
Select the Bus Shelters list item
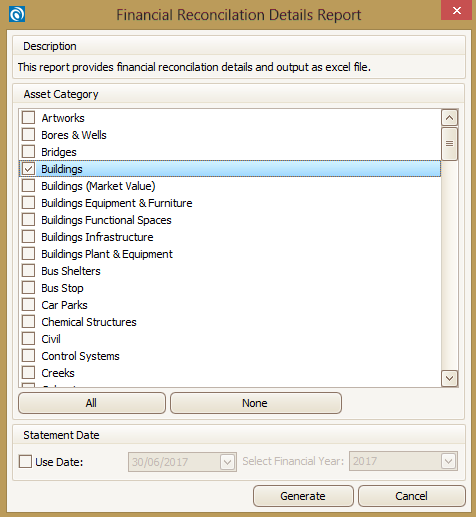(x=230, y=271)
